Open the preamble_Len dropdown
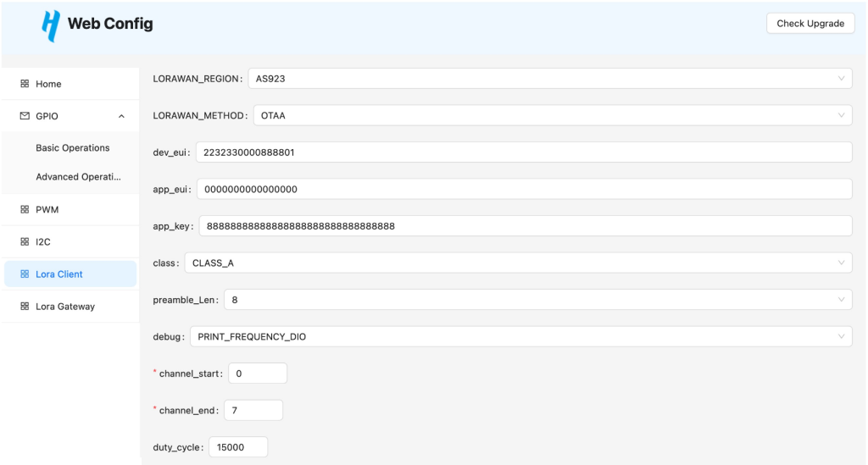The width and height of the screenshot is (868, 465). (x=537, y=300)
